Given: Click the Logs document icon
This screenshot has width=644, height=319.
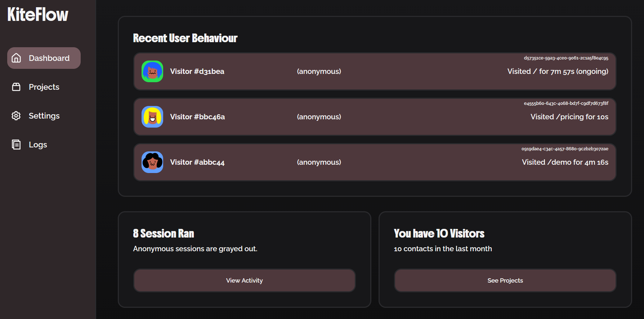Looking at the screenshot, I should 16,145.
